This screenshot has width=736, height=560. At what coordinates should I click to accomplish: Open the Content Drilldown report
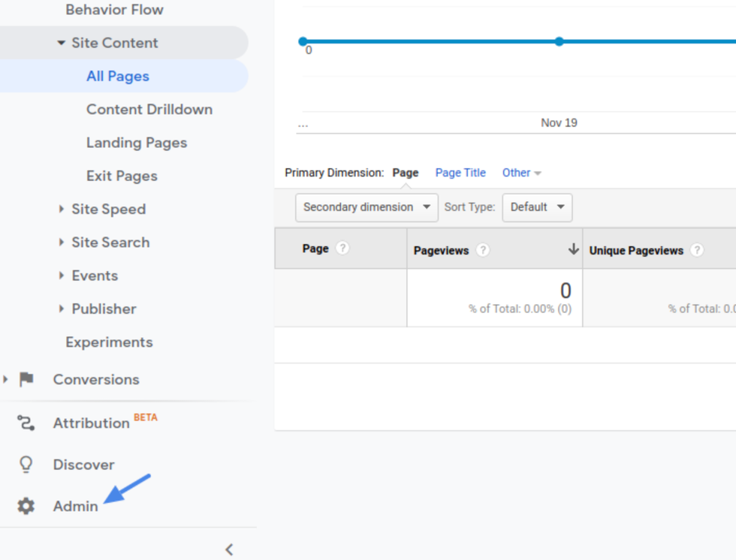coord(149,110)
